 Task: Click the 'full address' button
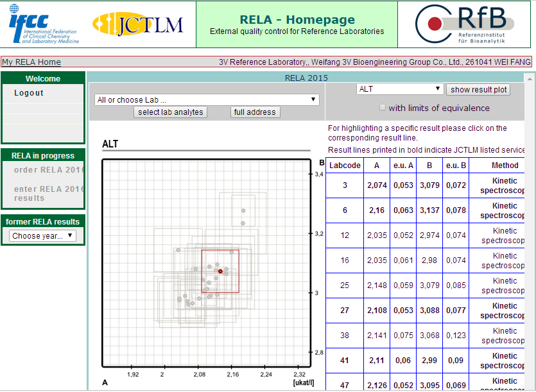pos(255,112)
